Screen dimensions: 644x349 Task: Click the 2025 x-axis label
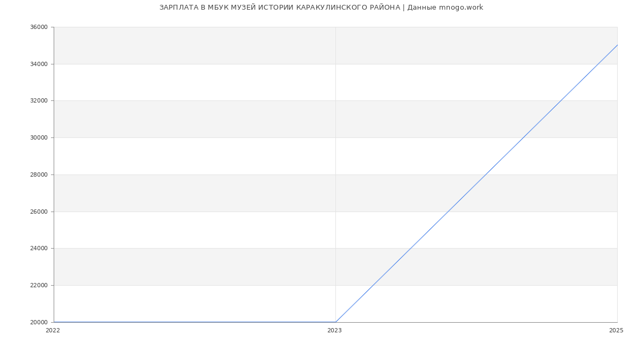click(616, 331)
